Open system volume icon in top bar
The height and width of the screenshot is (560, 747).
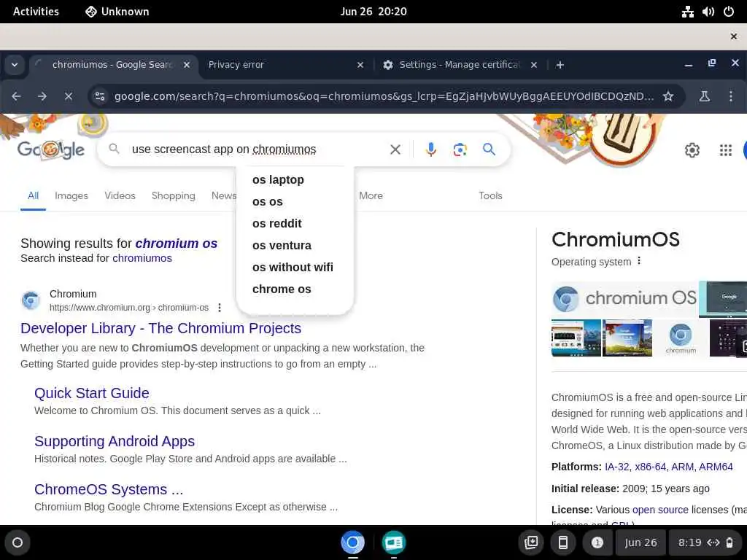pyautogui.click(x=708, y=12)
